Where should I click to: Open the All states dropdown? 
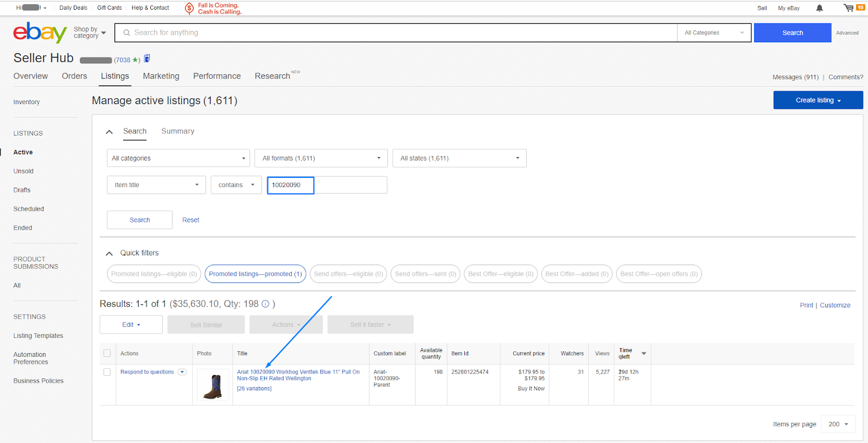tap(459, 158)
